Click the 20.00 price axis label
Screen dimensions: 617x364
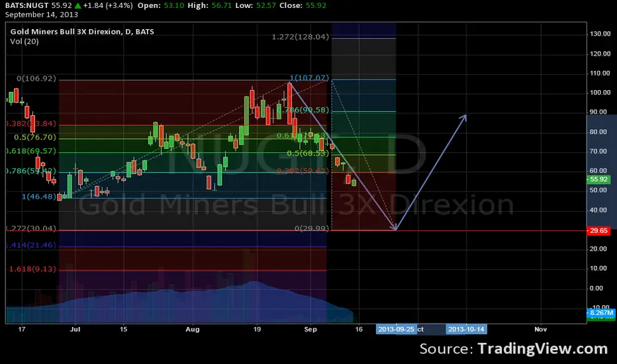pos(598,249)
